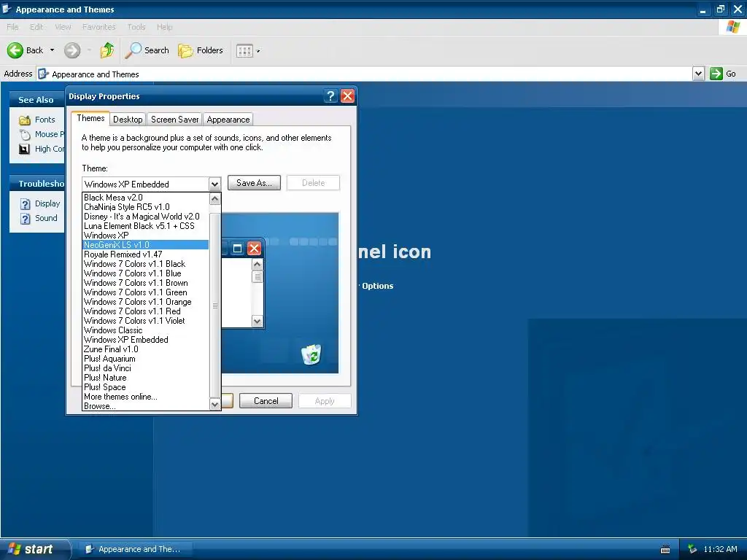This screenshot has height=560, width=747.
Task: Select Royale Remixed v1.47 theme
Action: [x=146, y=254]
